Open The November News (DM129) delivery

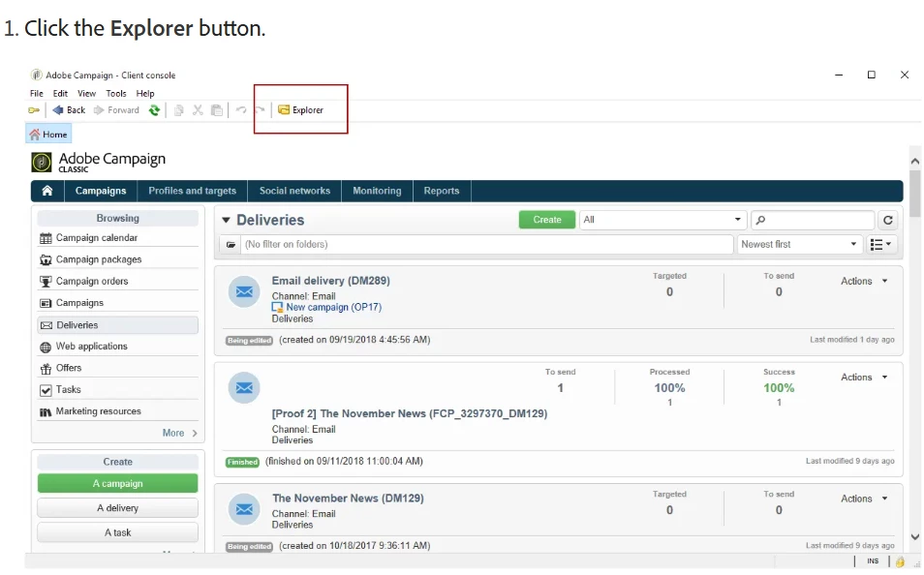point(348,499)
